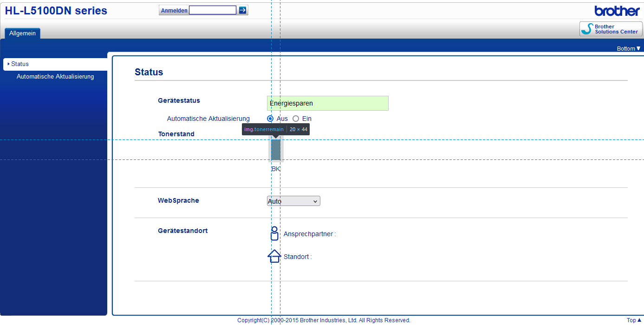Click the Standort text

pyautogui.click(x=298, y=257)
